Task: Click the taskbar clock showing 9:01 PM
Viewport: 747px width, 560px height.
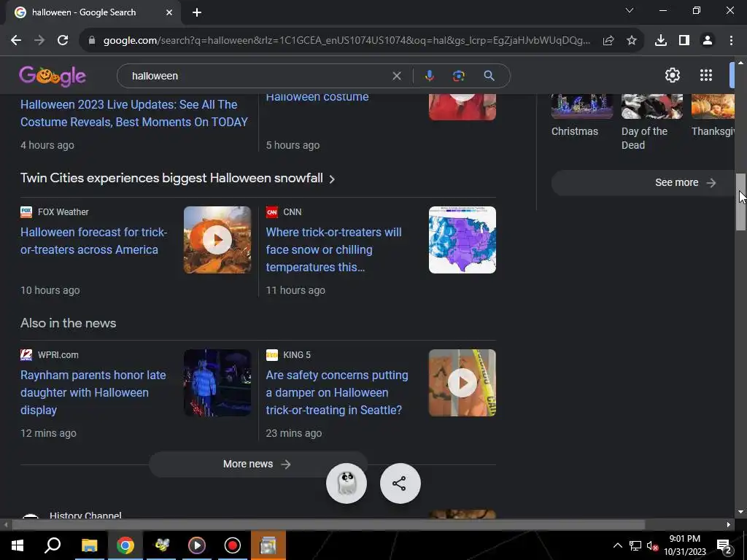Action: [x=684, y=545]
